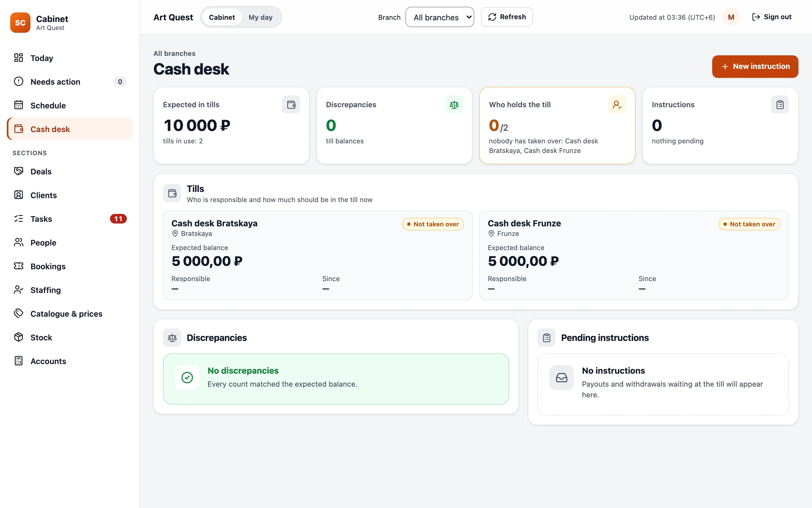Click the Cash desk Frunze till title
812x508 pixels.
[x=524, y=224]
